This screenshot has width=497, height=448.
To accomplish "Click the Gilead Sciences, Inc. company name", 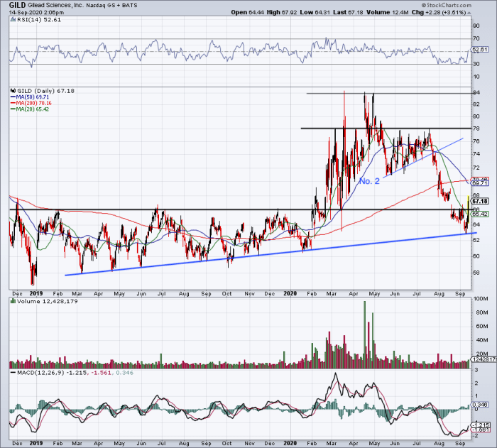I will click(x=55, y=6).
